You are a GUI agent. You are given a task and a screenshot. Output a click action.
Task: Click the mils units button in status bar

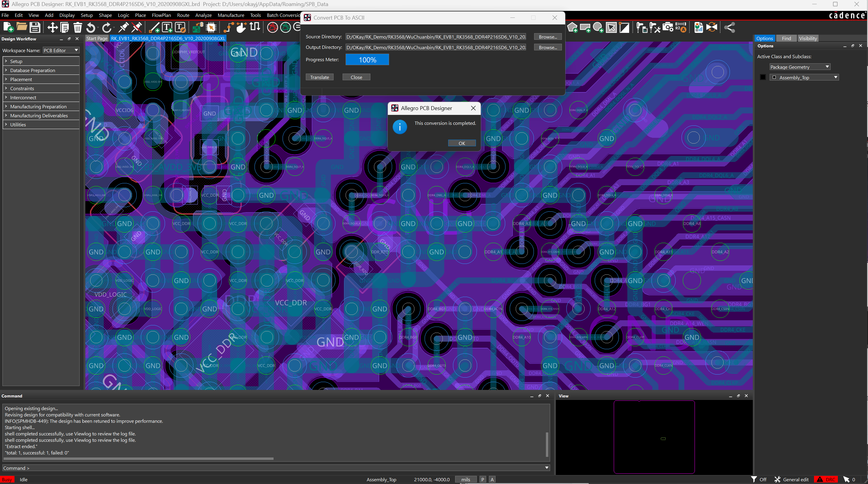466,479
